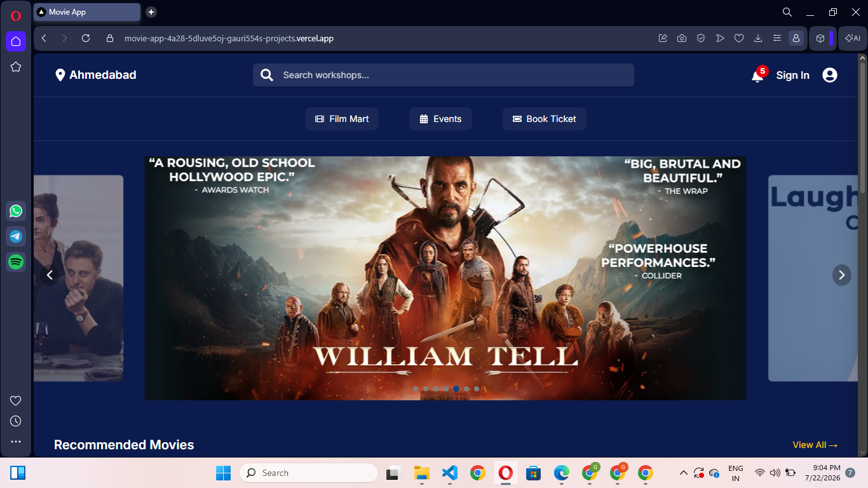The image size is (868, 488).
Task: Open the Book Ticket section
Action: 545,119
